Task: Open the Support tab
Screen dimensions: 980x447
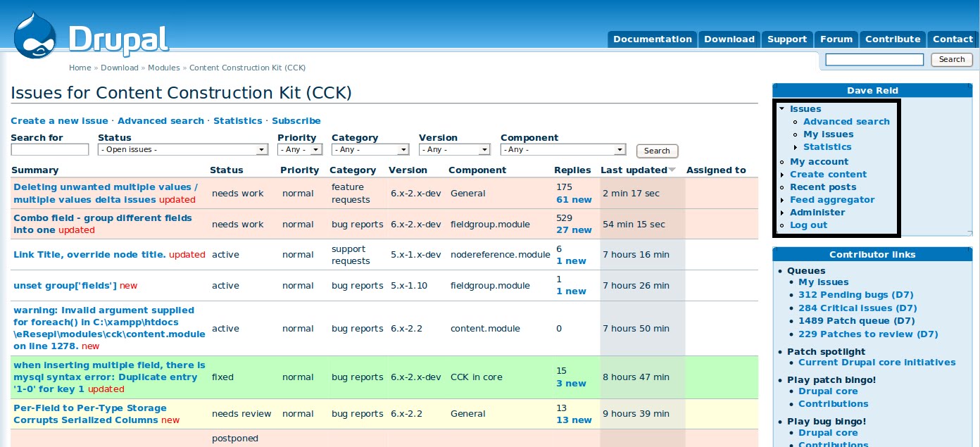Action: pos(787,39)
